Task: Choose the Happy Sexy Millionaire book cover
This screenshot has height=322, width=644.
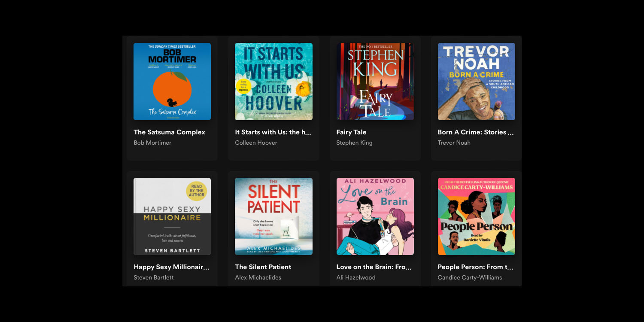Action: pyautogui.click(x=172, y=216)
